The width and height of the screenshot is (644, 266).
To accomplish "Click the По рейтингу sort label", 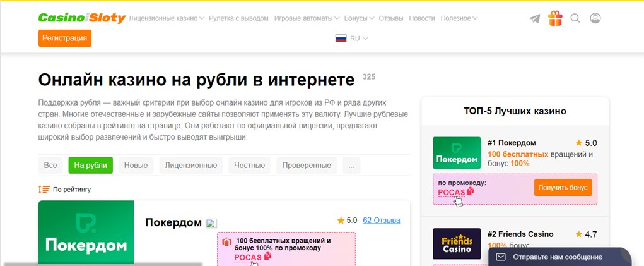I will coord(72,190).
